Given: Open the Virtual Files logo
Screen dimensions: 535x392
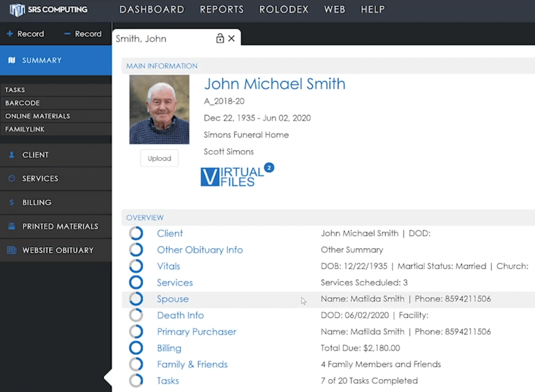Looking at the screenshot, I should coord(233,177).
